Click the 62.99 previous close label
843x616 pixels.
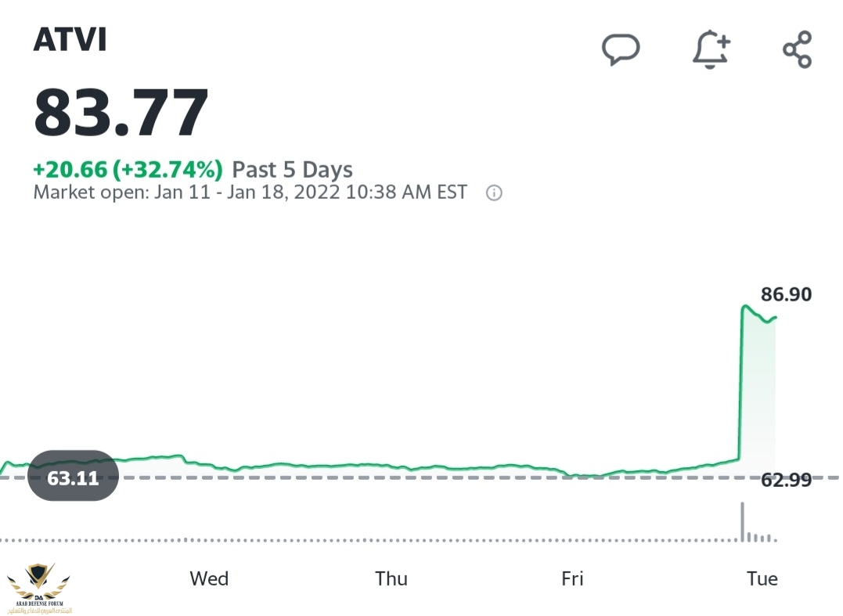tap(786, 480)
